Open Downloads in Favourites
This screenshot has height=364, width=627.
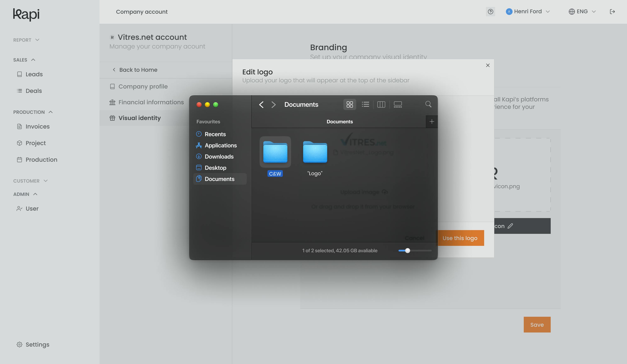click(x=220, y=157)
